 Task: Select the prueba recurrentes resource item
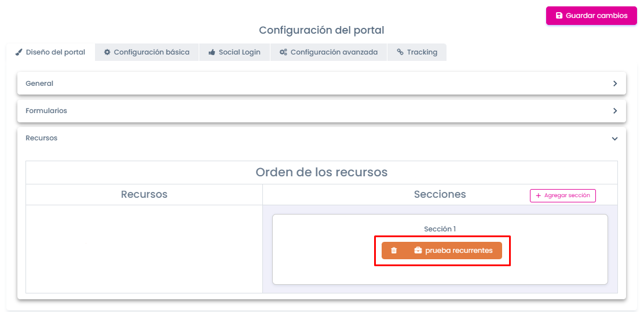pos(441,251)
